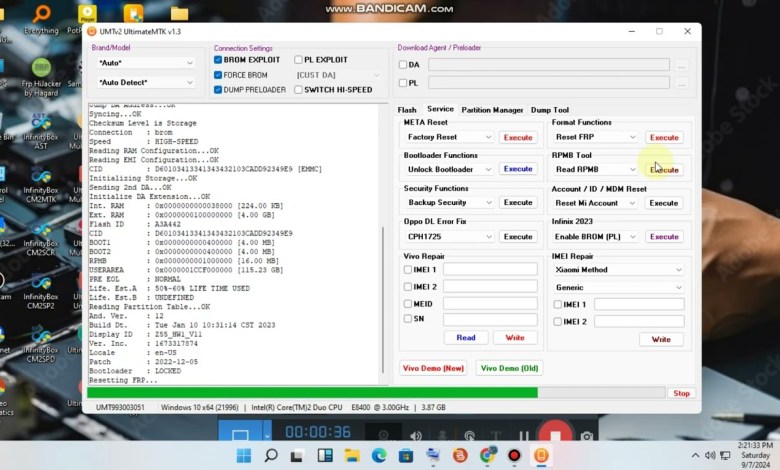Open the Brand *Auto* dropdown

pos(145,63)
